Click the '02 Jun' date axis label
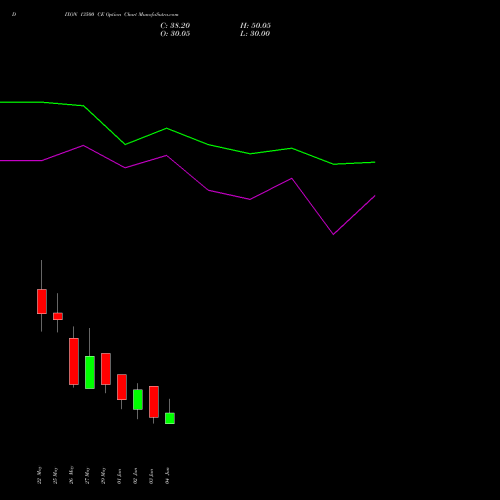Screen dimensions: 500x500 pyautogui.click(x=135, y=476)
